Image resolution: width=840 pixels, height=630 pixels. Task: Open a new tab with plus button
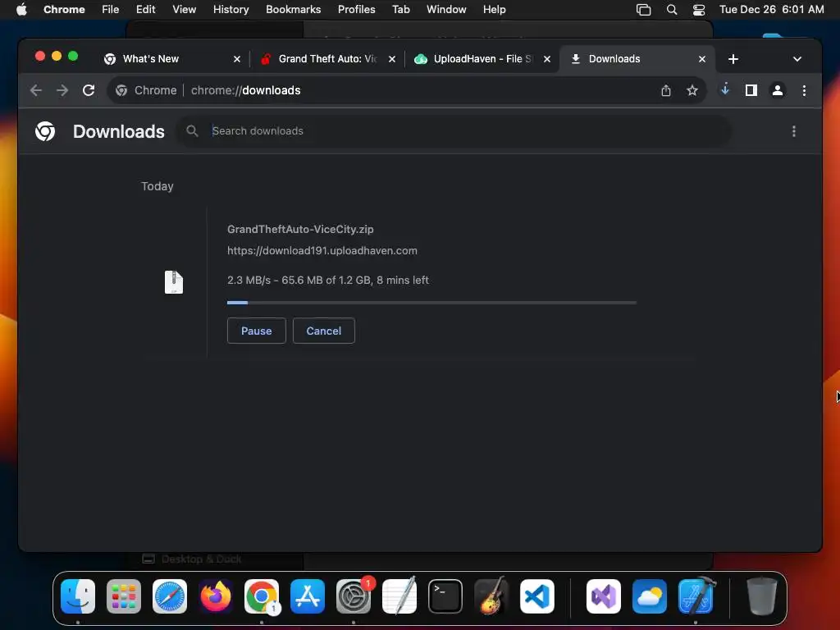(733, 59)
